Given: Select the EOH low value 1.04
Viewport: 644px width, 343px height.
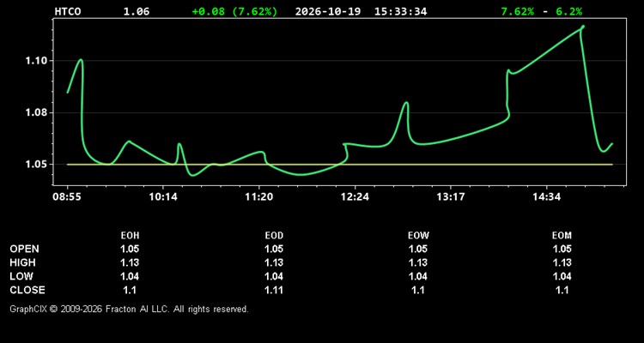Looking at the screenshot, I should (130, 276).
